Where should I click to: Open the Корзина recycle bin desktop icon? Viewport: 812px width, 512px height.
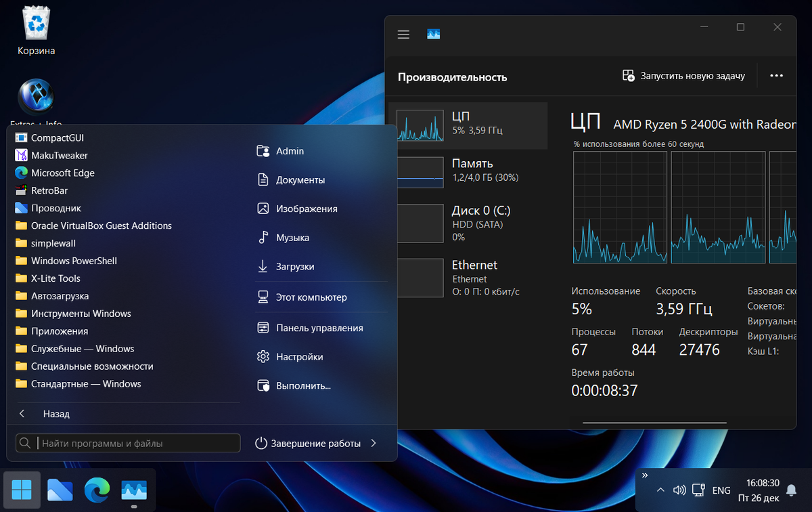coord(37,31)
